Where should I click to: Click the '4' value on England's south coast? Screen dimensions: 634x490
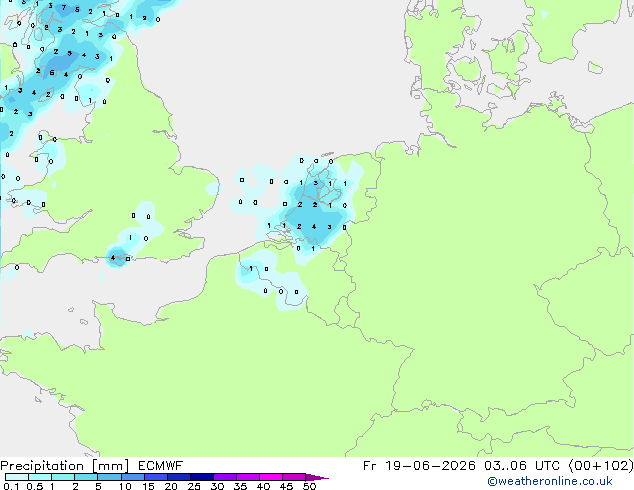point(113,258)
